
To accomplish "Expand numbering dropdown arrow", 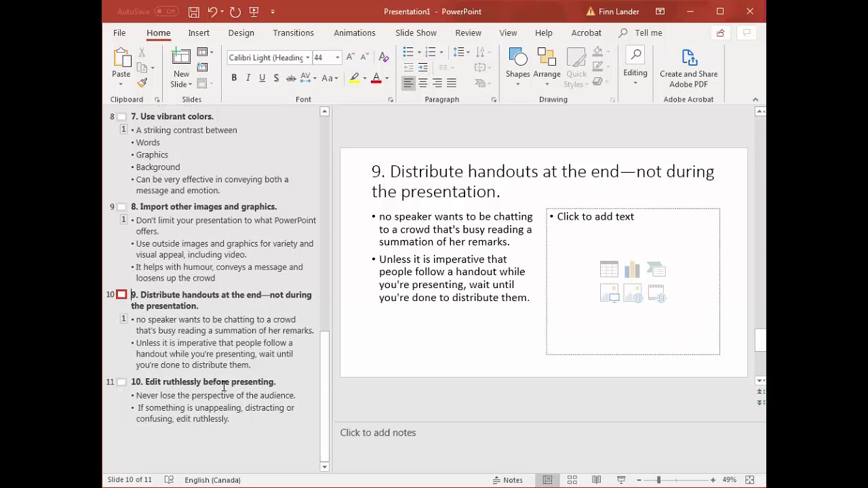I will click(441, 52).
